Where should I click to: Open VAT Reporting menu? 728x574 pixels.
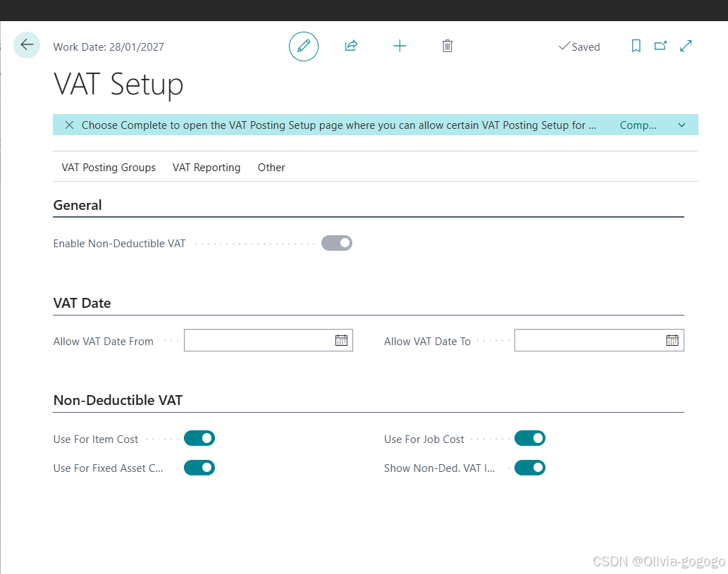click(206, 168)
